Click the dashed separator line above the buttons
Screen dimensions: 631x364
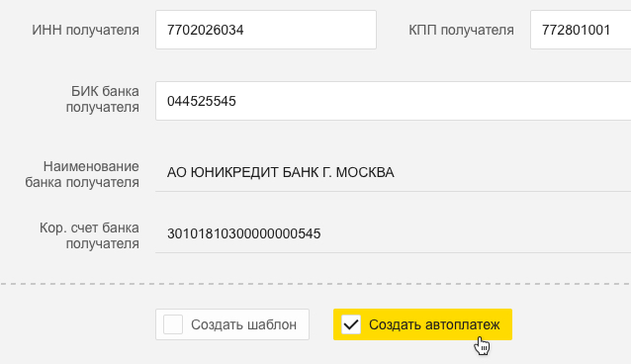(x=315, y=284)
